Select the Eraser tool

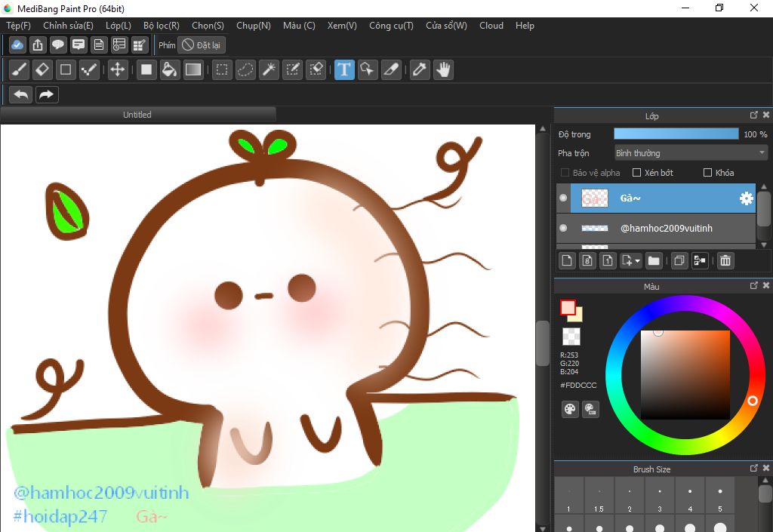coord(42,69)
